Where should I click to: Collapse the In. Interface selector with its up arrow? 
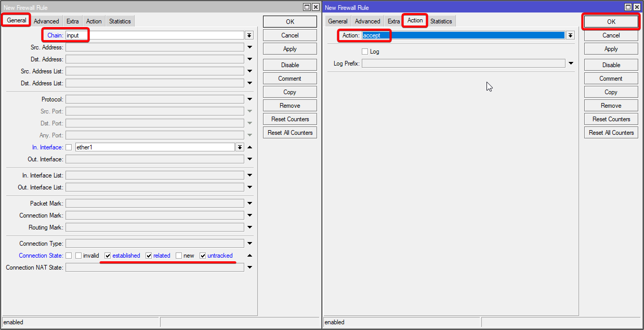click(248, 147)
